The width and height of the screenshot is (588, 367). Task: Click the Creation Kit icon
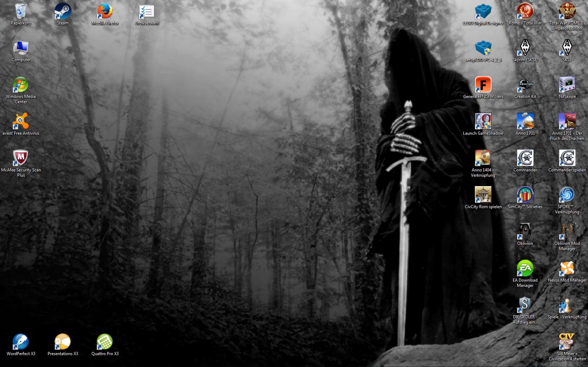click(525, 85)
